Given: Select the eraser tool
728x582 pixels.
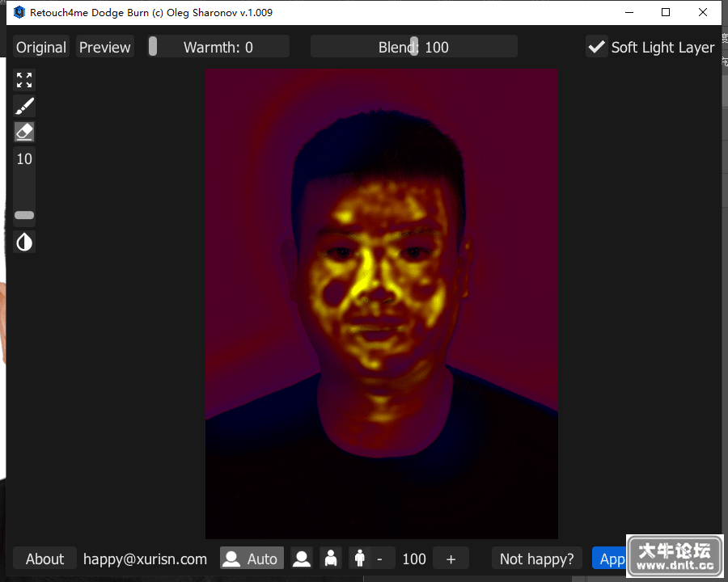Looking at the screenshot, I should [x=24, y=132].
